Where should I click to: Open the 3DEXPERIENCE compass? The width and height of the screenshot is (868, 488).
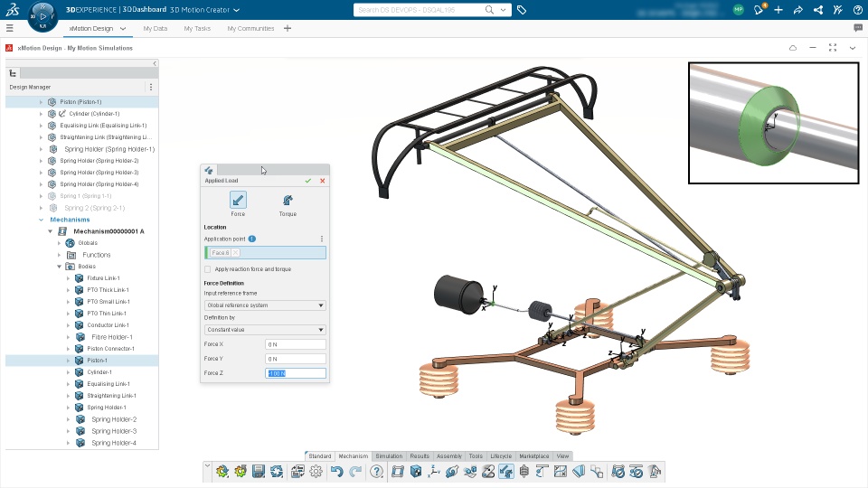click(x=42, y=16)
